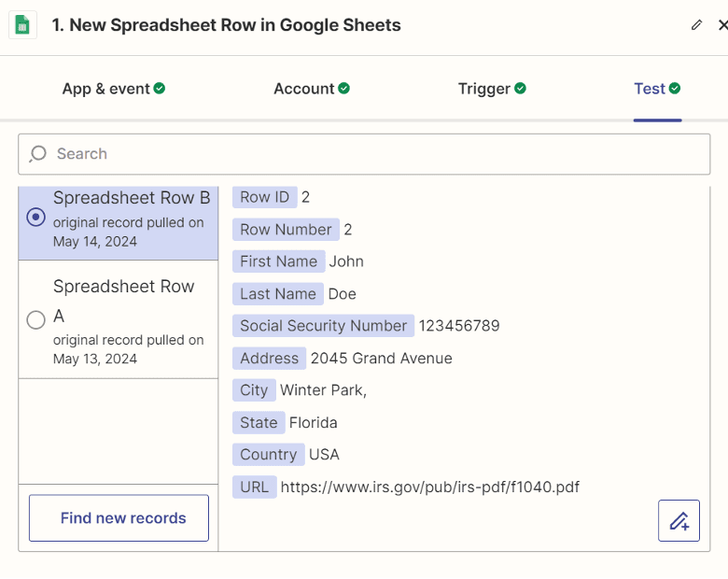Image resolution: width=728 pixels, height=579 pixels.
Task: Click the pencil rename step icon
Action: (x=696, y=25)
